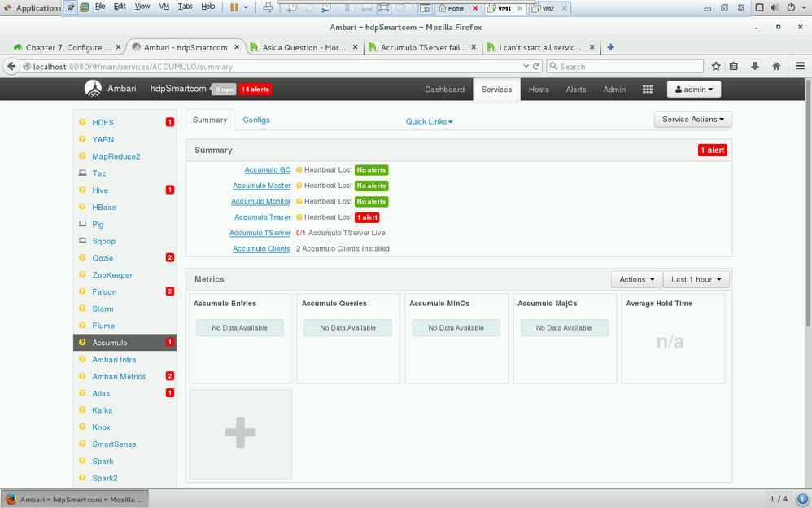Click the red alert badge next to Oozie
The height and width of the screenshot is (508, 812).
click(x=169, y=257)
